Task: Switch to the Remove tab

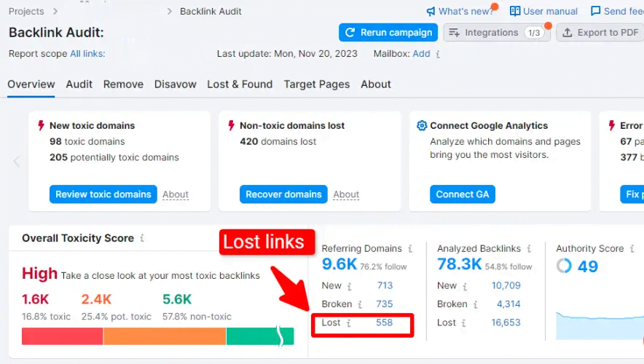Action: 123,84
